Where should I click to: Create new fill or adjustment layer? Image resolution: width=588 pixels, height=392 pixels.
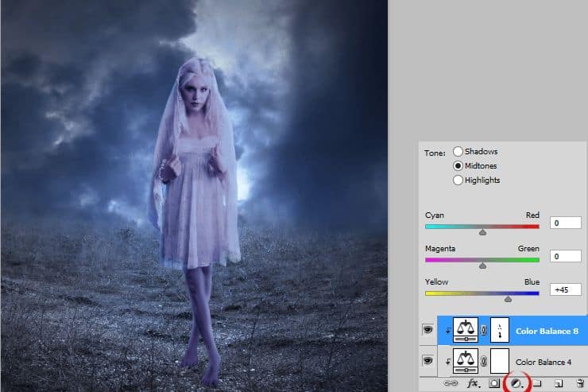516,383
